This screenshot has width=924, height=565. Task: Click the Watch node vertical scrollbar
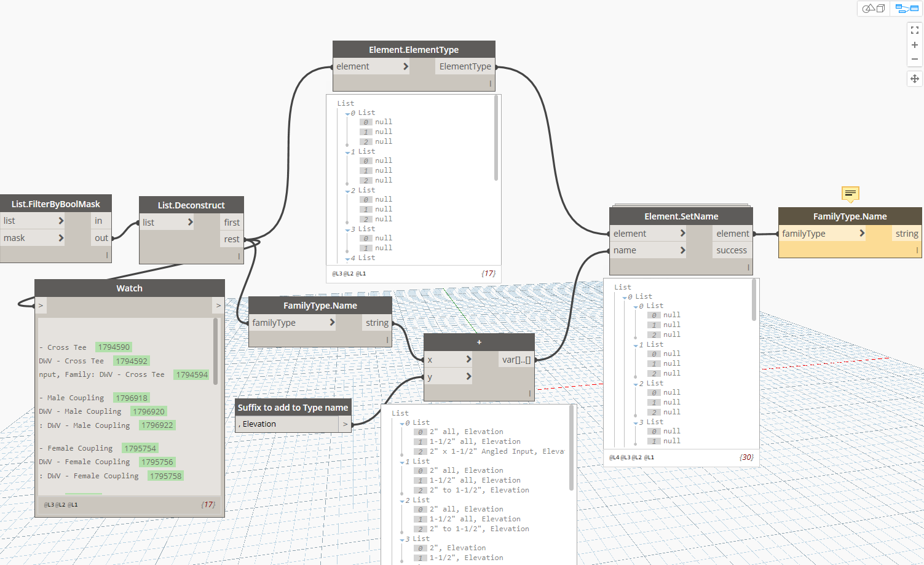(215, 351)
